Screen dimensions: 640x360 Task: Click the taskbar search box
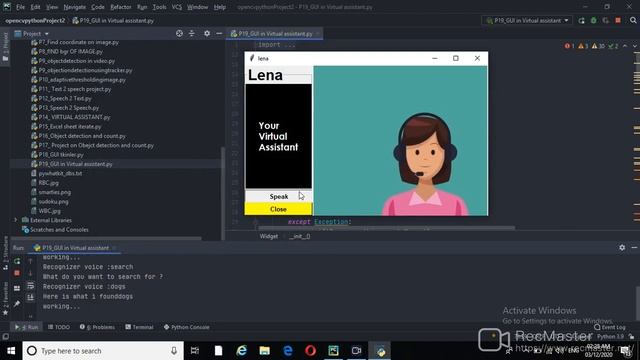pos(103,351)
